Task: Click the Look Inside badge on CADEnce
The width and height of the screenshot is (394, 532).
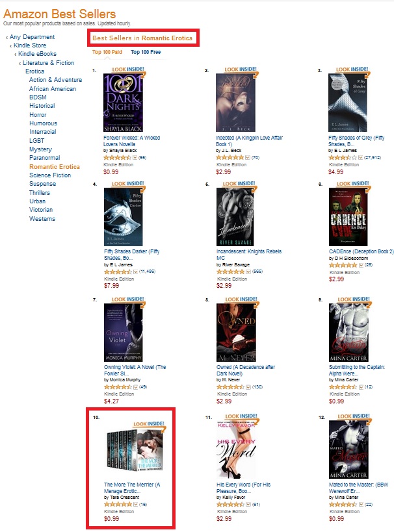Action: (x=352, y=184)
